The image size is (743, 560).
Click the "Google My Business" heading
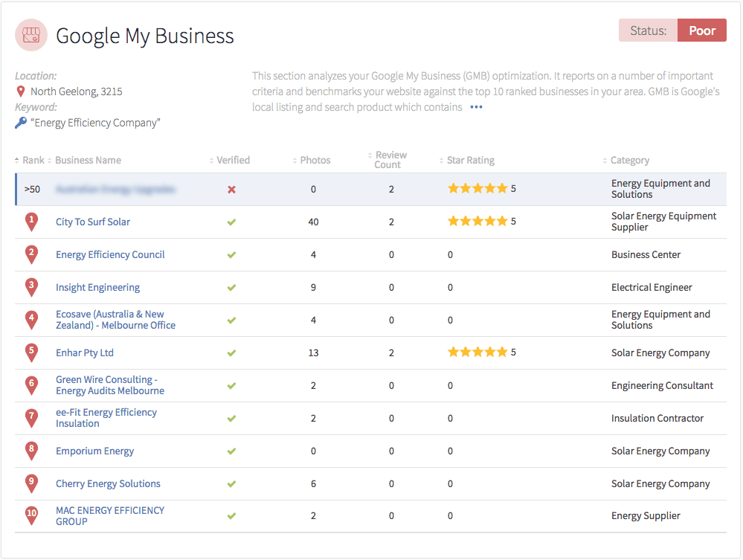[x=145, y=36]
